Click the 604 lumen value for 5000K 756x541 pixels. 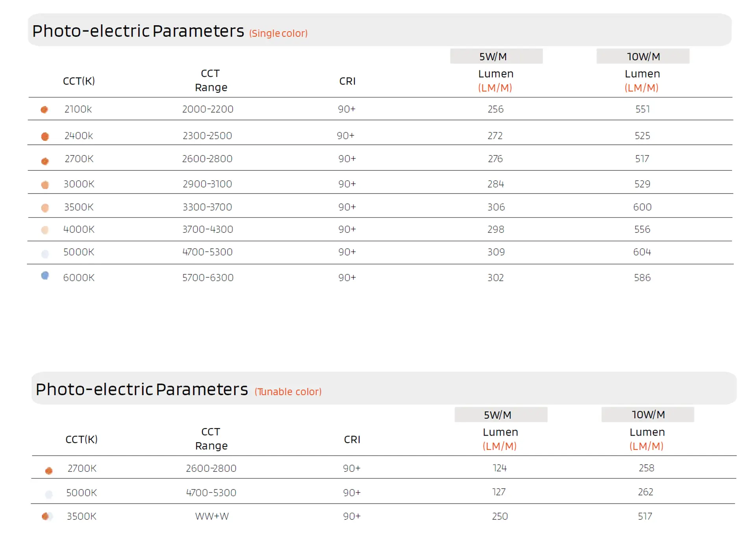click(642, 252)
